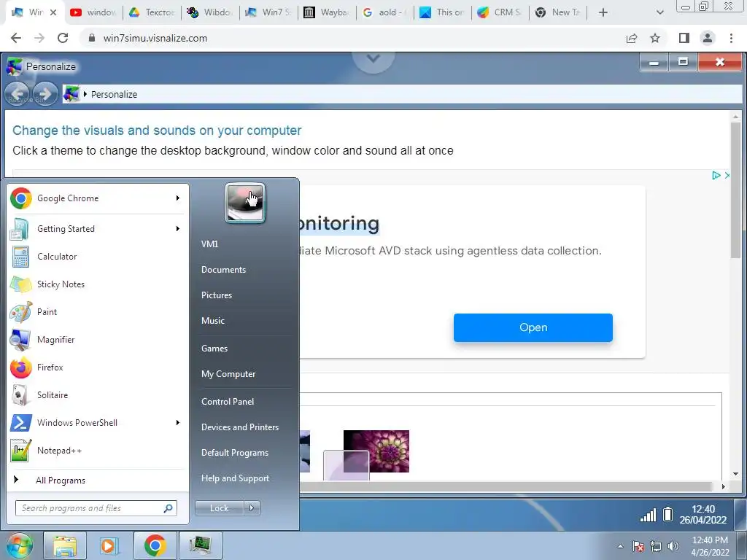
Task: Open the media player taskbar icon
Action: (109, 545)
